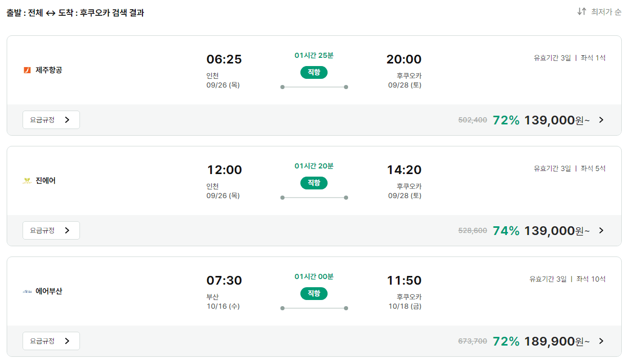This screenshot has height=364, width=629.
Task: Click the arrow next to 139,000원 Jeju Air fare
Action: click(x=601, y=120)
